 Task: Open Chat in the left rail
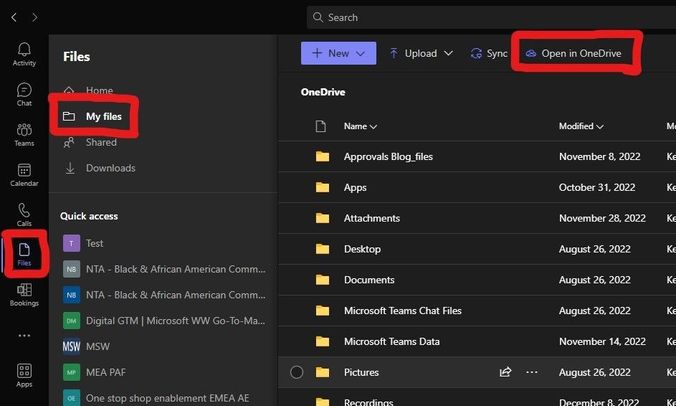24,94
